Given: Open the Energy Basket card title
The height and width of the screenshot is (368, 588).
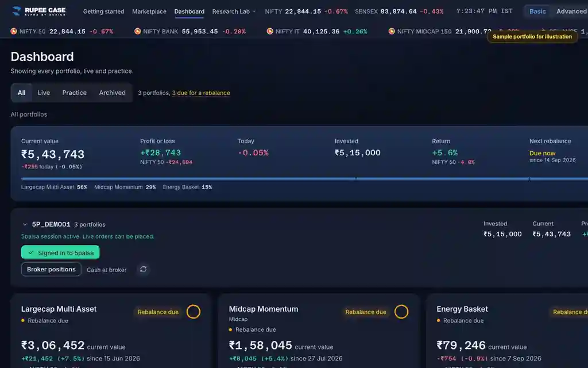Looking at the screenshot, I should coord(462,309).
